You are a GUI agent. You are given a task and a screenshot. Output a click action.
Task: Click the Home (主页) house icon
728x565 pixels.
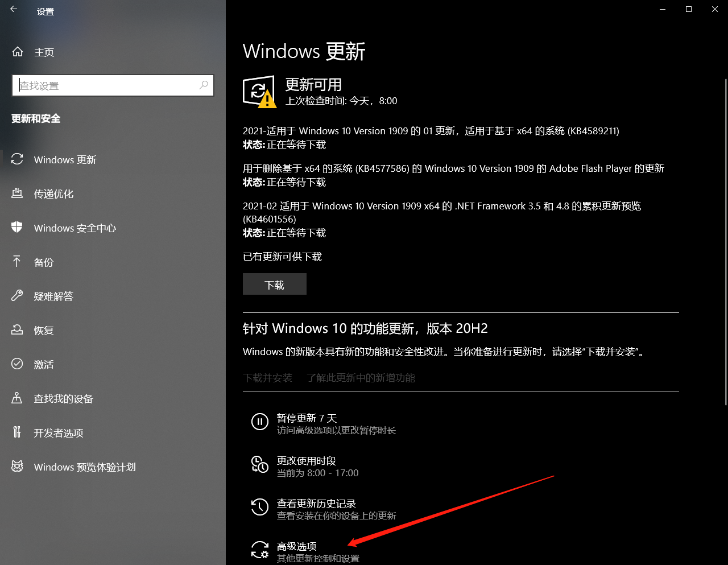(x=18, y=52)
